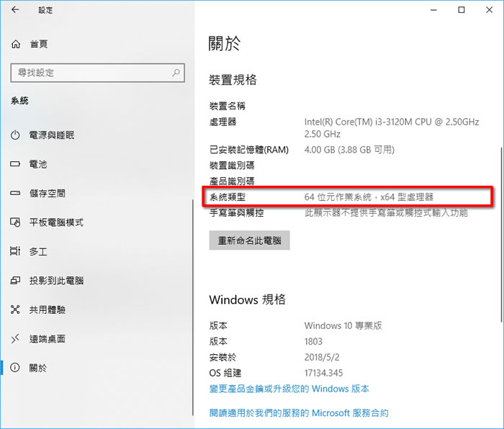Image resolution: width=504 pixels, height=429 pixels.
Task: Open 變更產品金鑰或升級您的 Windows 版本 link
Action: point(289,389)
